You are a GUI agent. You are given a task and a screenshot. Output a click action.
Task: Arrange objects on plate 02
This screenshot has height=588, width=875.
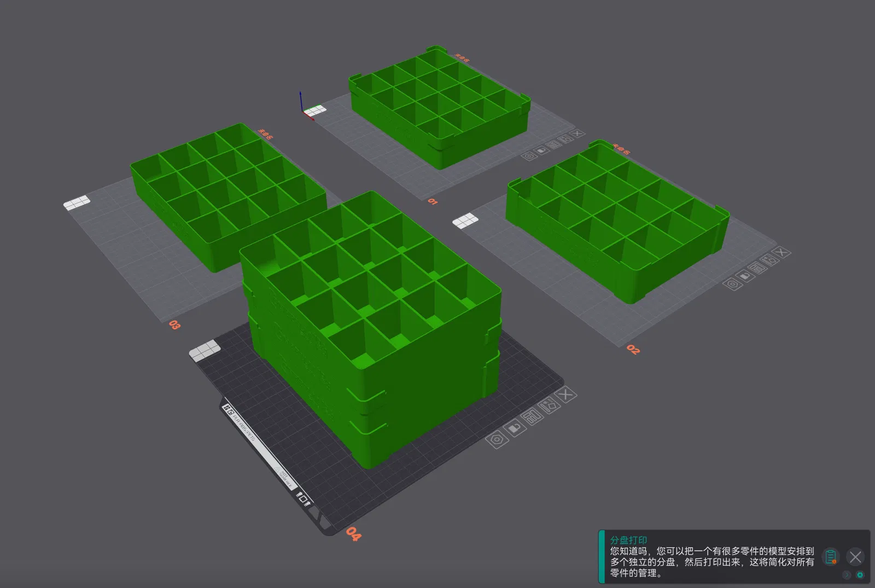coord(757,267)
